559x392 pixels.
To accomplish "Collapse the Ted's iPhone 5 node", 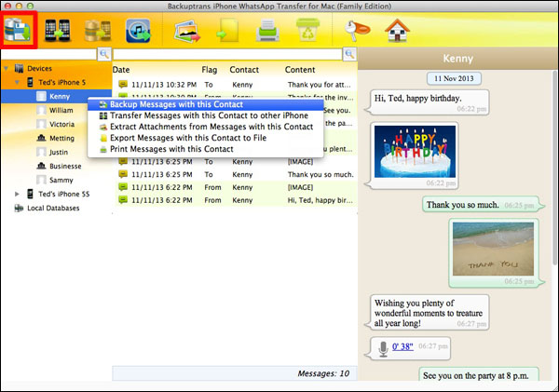I will click(17, 82).
